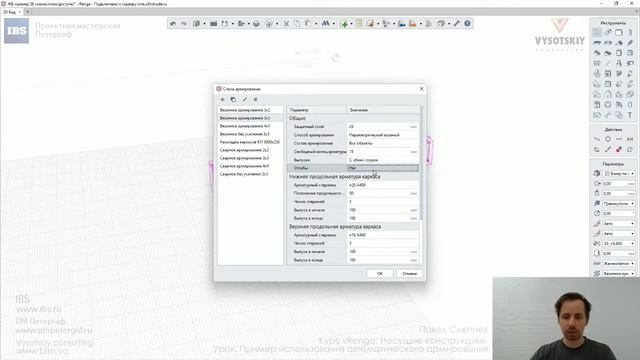Open settings with the wrench icon
The width and height of the screenshot is (640, 360).
[x=457, y=24]
